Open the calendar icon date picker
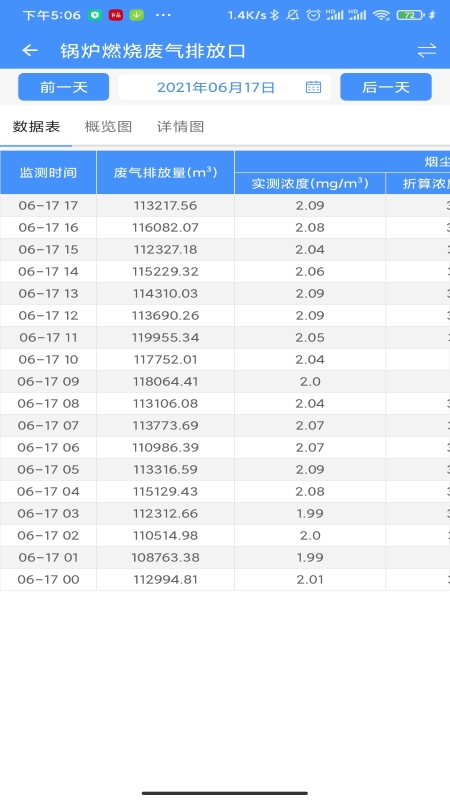Screen dimensions: 450x800 tap(313, 87)
